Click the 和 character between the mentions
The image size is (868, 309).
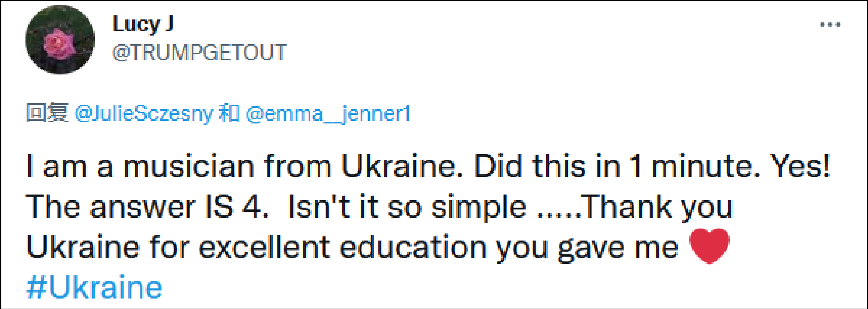coord(229,113)
